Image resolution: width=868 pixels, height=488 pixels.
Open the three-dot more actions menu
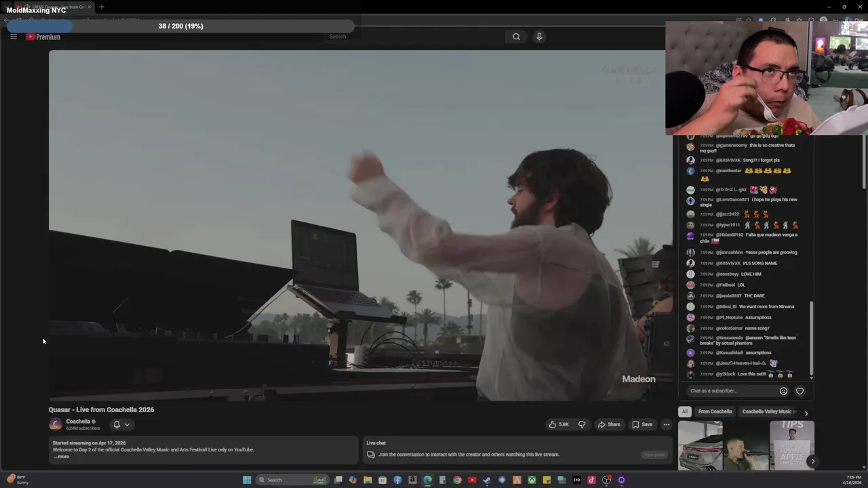click(667, 424)
